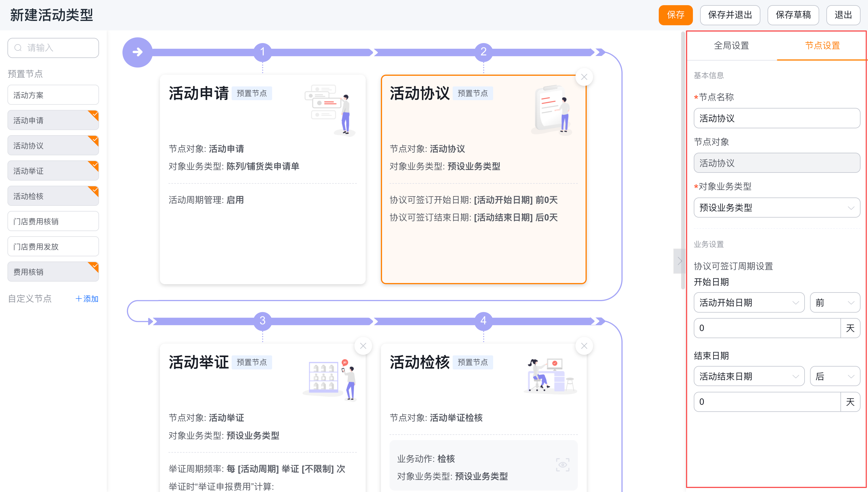Add the 门店费用核销 preset node

(53, 221)
